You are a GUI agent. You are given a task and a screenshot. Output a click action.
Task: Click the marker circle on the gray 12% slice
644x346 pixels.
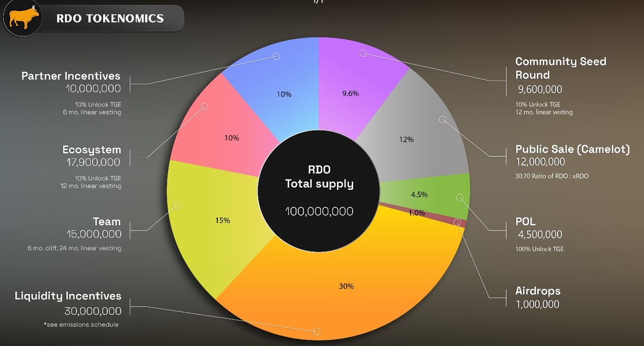[443, 119]
